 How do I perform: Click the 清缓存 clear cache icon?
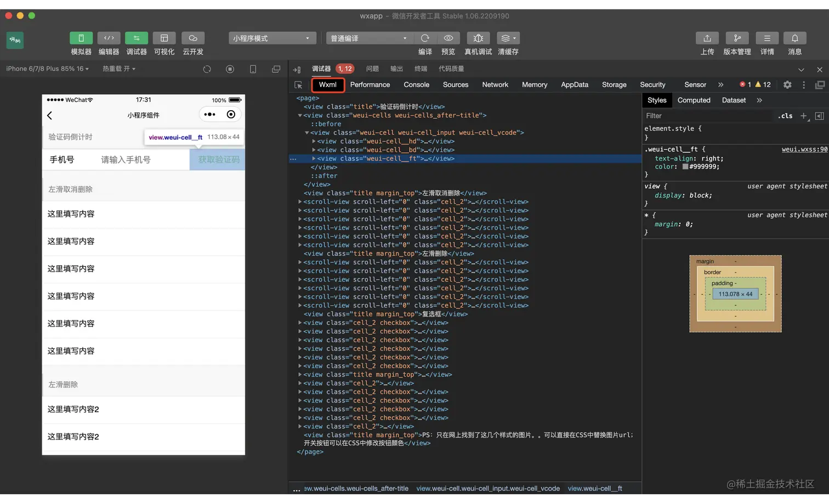pos(508,38)
